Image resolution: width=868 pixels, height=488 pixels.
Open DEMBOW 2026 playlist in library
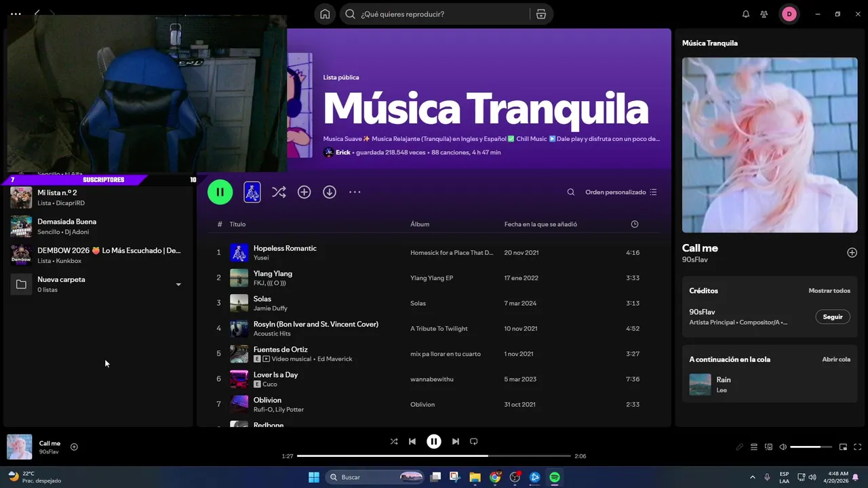click(x=98, y=255)
